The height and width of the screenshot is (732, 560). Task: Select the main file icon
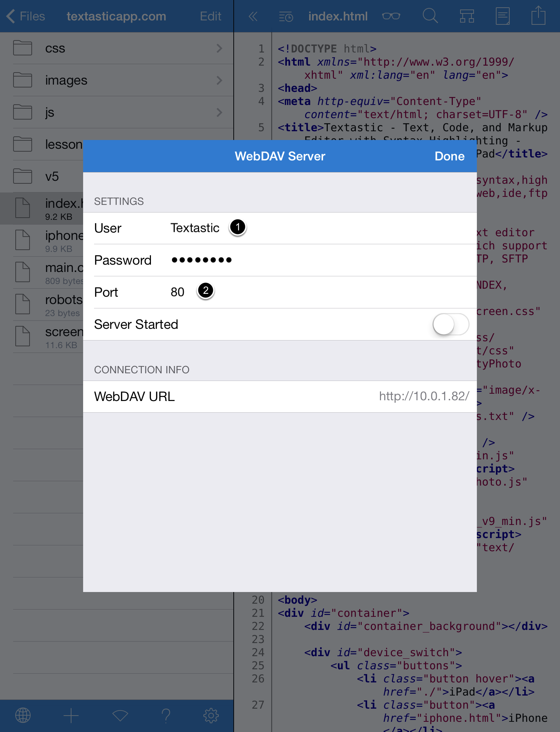pos(23,272)
